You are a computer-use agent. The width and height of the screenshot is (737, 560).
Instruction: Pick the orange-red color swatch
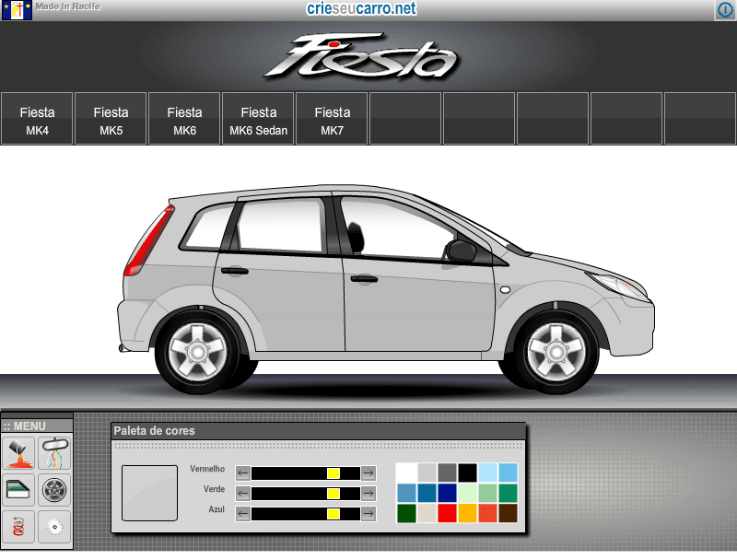[x=487, y=514]
